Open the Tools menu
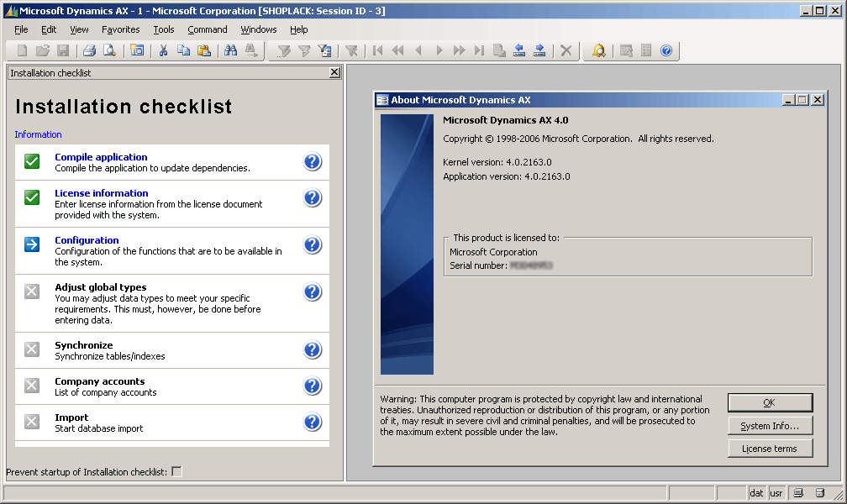 (164, 29)
